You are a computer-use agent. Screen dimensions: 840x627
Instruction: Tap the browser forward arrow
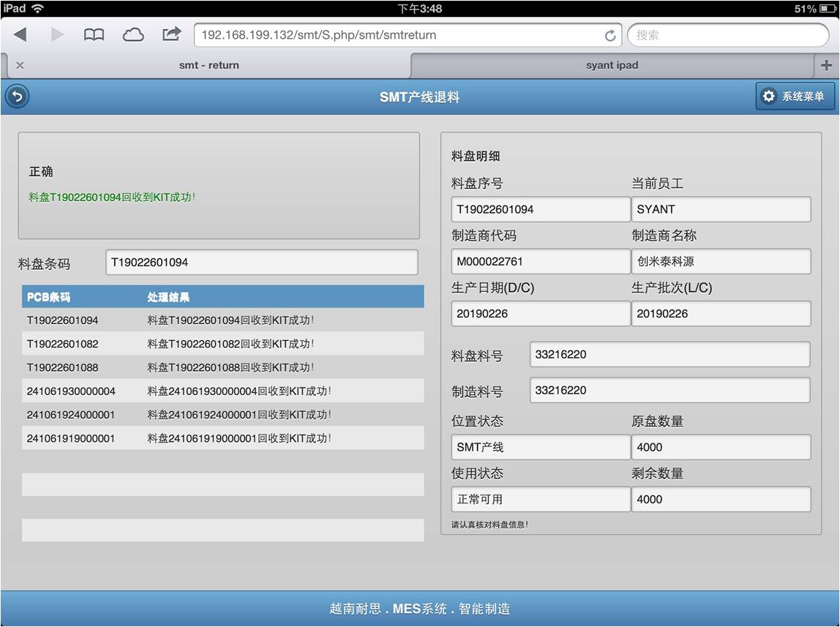tap(57, 34)
